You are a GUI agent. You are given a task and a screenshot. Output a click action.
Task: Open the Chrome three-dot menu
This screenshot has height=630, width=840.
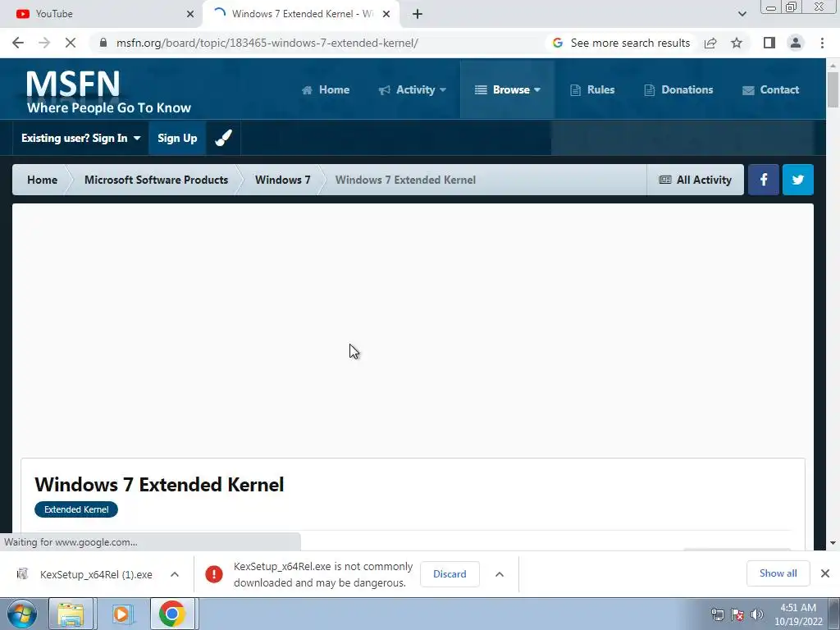coord(822,43)
